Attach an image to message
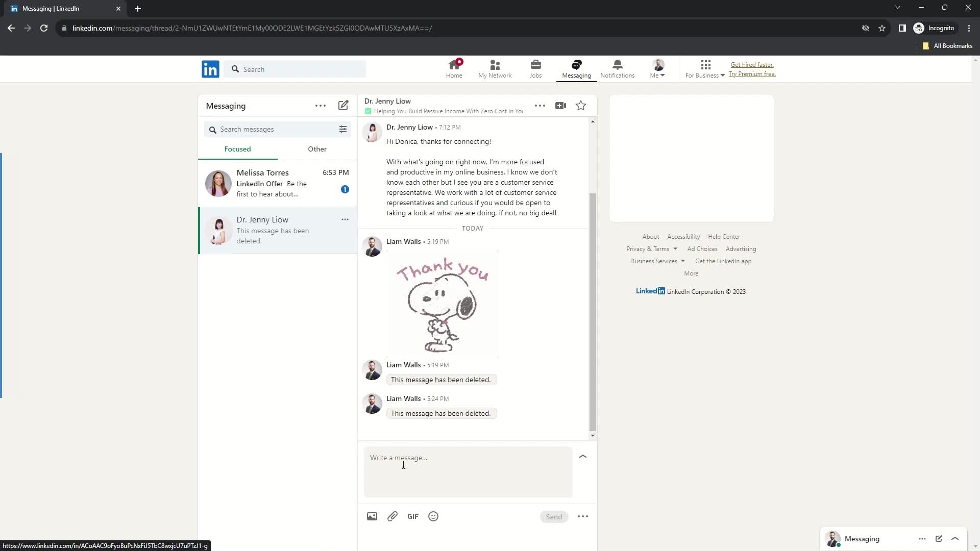Screen dimensions: 980x551 coord(372,516)
